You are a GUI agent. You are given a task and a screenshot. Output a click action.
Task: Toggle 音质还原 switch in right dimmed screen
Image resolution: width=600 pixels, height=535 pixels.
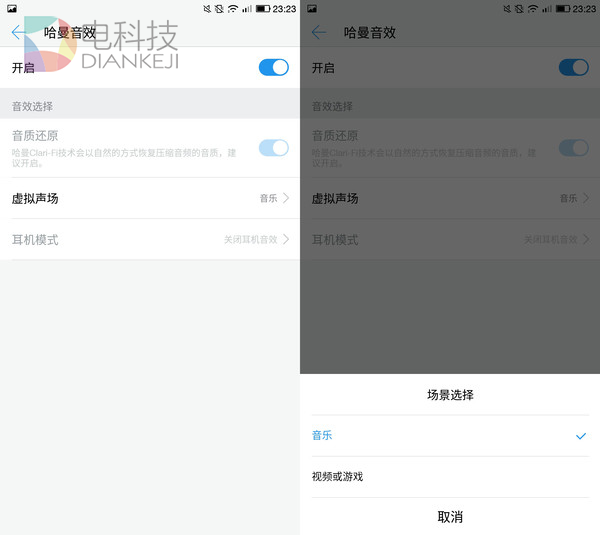574,148
